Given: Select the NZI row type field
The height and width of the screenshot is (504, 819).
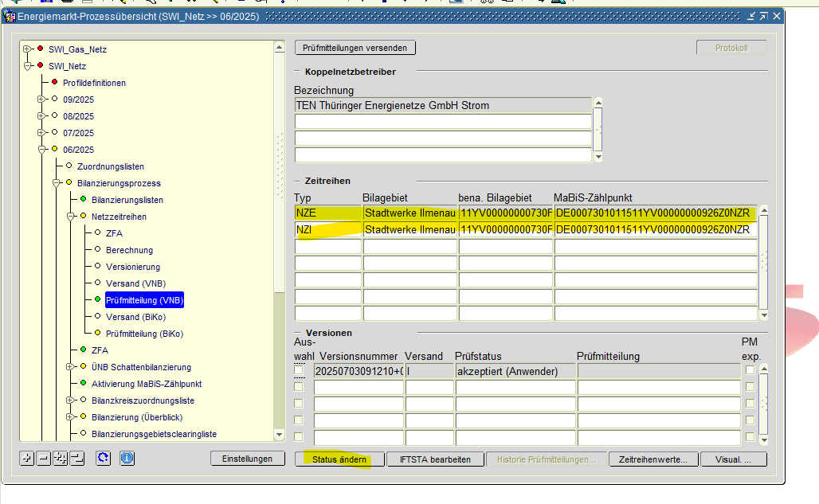Looking at the screenshot, I should (327, 230).
